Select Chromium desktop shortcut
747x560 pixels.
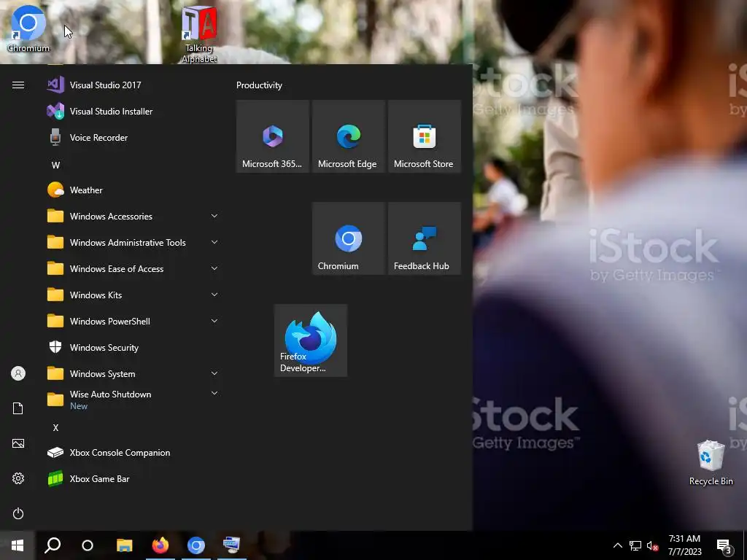(28, 28)
